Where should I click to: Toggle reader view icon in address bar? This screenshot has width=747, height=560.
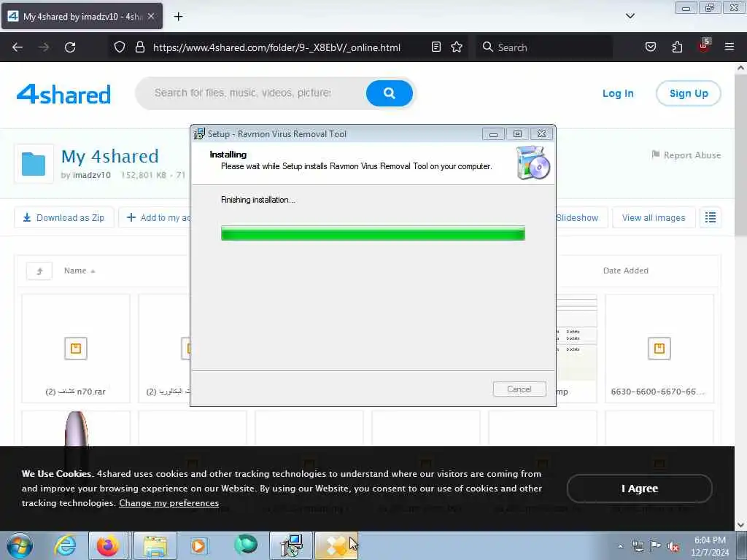coord(436,47)
